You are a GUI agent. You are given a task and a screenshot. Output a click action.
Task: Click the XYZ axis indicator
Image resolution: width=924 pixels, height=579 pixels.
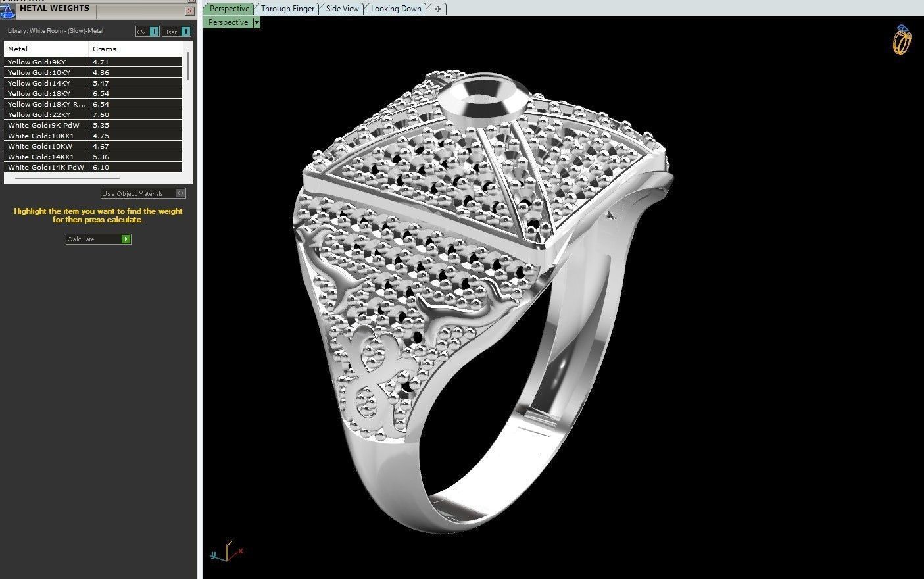(227, 551)
